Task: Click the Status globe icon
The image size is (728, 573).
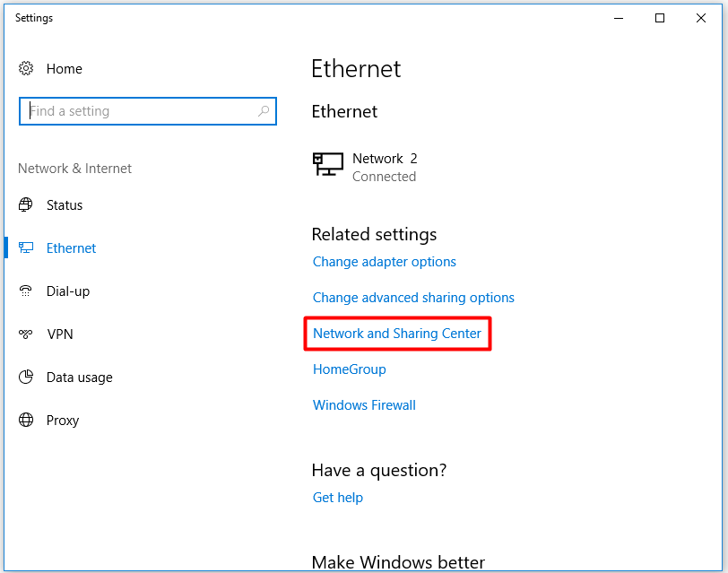Action: pyautogui.click(x=25, y=204)
